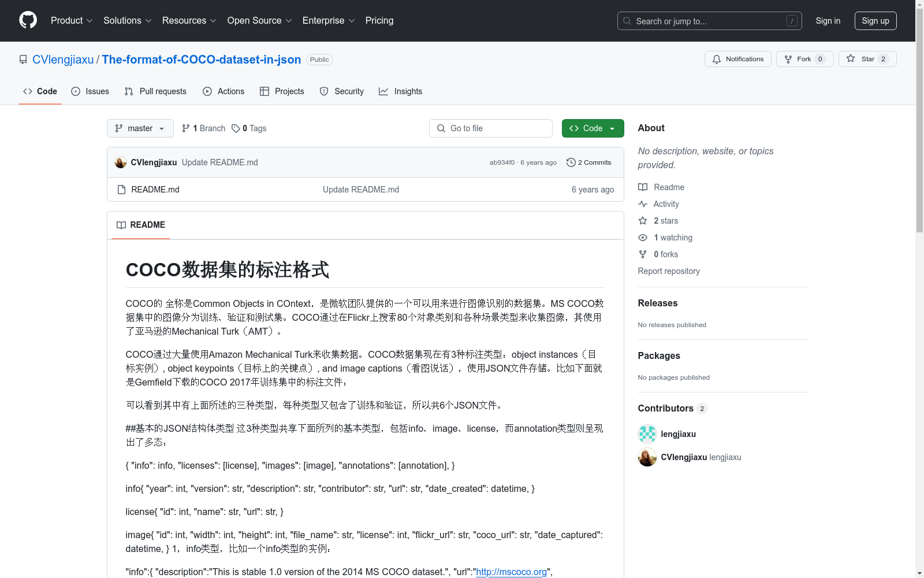This screenshot has height=578, width=924.
Task: Open the green Code dropdown button
Action: click(x=593, y=128)
